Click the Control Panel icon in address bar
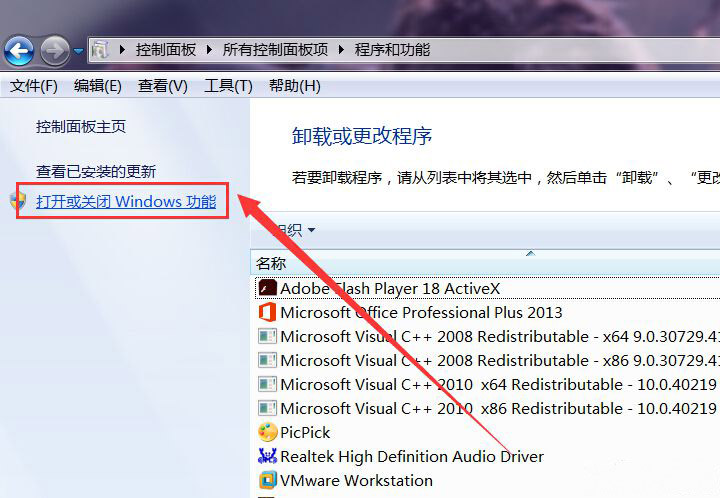The height and width of the screenshot is (498, 720). [x=100, y=50]
